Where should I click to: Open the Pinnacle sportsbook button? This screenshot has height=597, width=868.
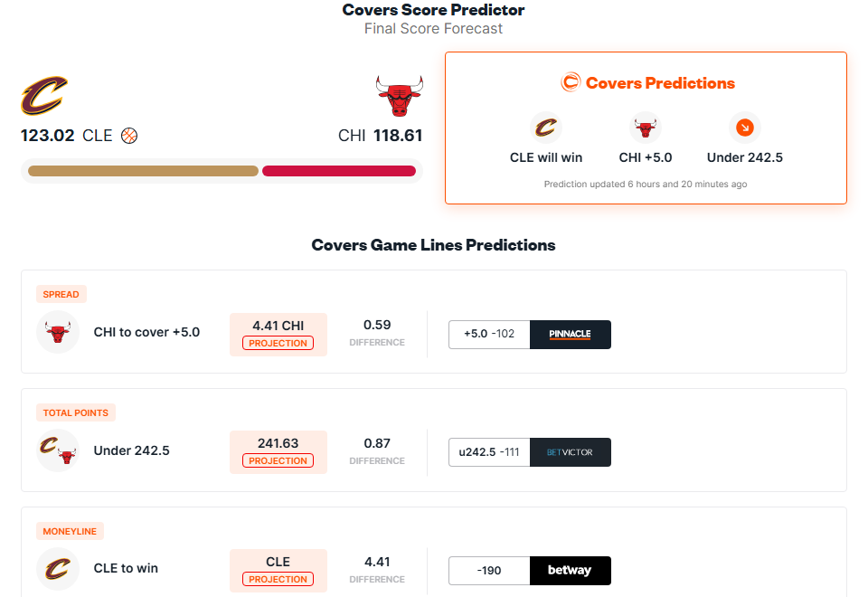[x=571, y=335]
